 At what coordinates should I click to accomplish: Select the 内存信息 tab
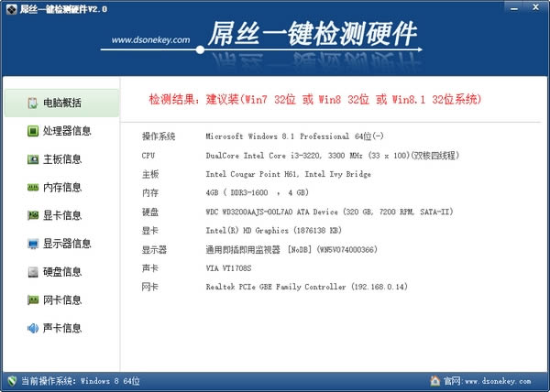tap(61, 188)
